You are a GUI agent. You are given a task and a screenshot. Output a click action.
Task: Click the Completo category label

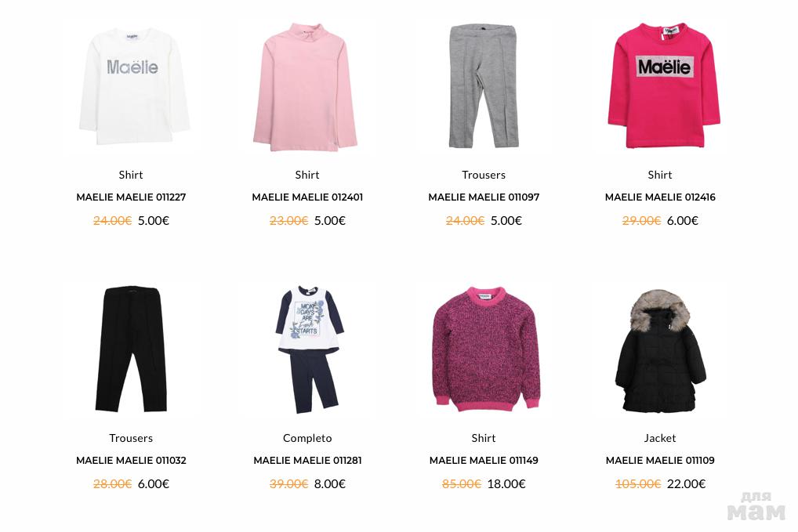(x=307, y=438)
